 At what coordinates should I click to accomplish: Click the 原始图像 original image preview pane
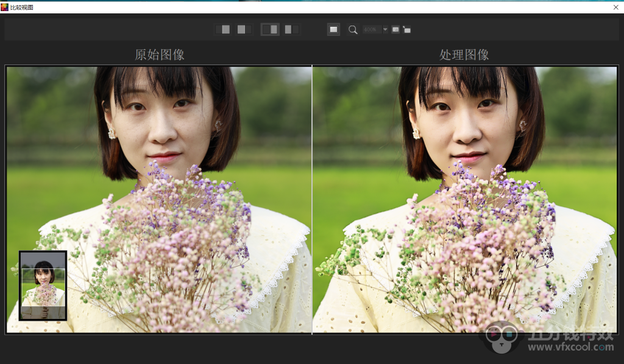point(159,200)
